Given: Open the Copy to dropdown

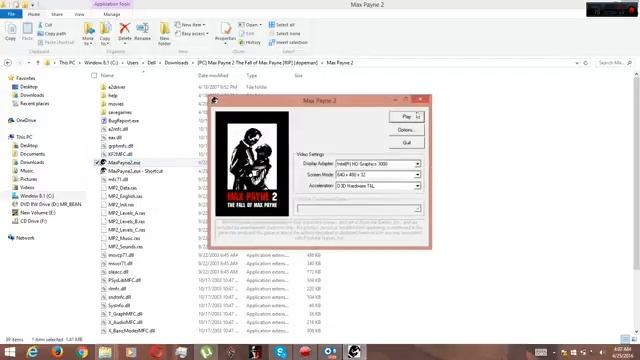Looking at the screenshot, I should tap(105, 34).
